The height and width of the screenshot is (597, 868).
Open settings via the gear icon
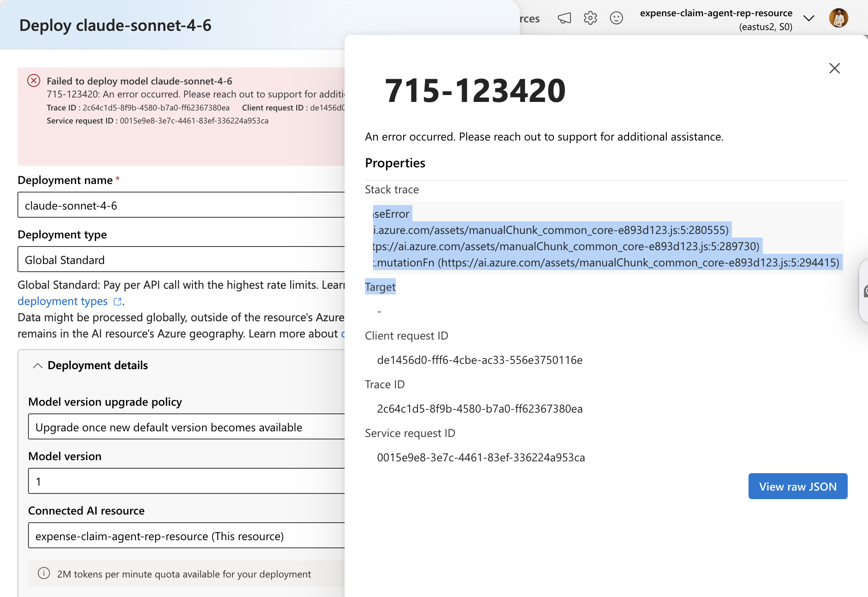[x=590, y=18]
